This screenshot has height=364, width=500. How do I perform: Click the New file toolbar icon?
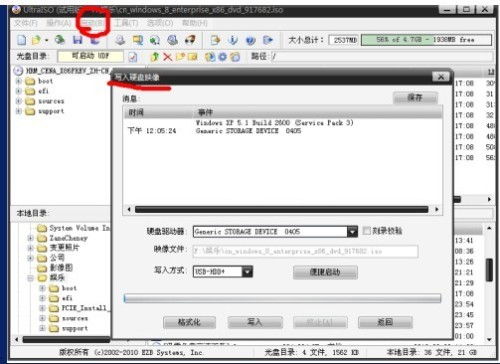tap(22, 40)
